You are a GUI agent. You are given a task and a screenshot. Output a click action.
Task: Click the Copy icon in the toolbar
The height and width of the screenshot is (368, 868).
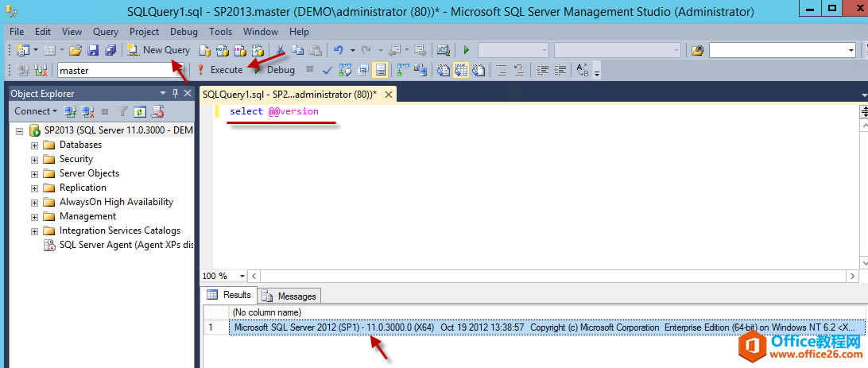click(298, 50)
